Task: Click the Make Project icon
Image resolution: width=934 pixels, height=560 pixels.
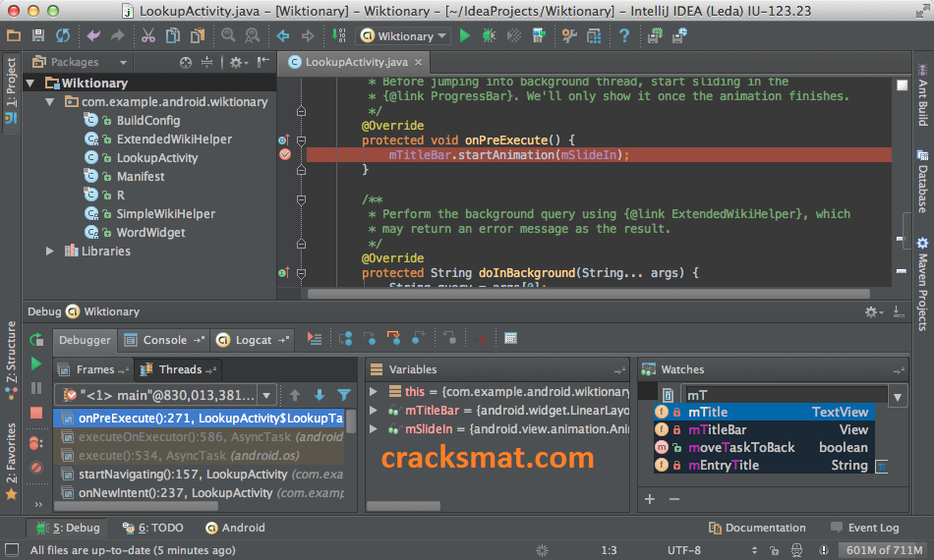Action: (x=338, y=35)
